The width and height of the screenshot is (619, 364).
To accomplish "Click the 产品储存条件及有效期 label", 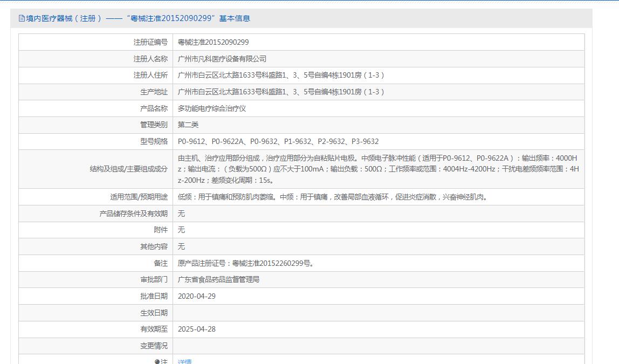I will [x=133, y=214].
